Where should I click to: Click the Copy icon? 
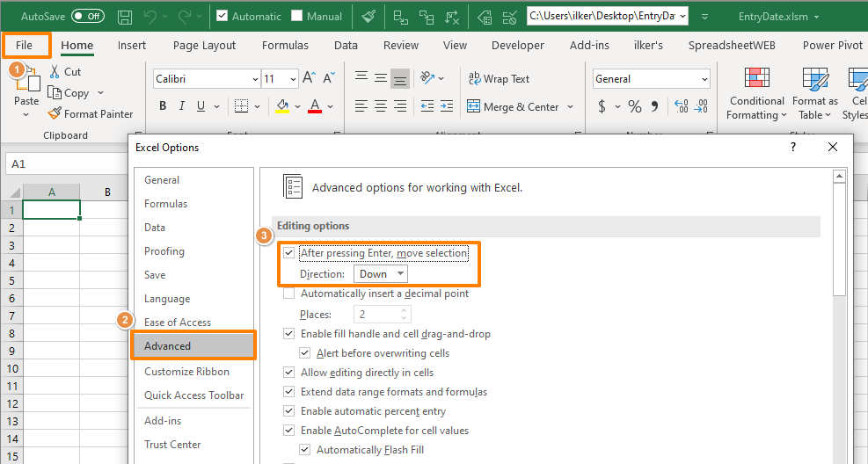(x=55, y=92)
